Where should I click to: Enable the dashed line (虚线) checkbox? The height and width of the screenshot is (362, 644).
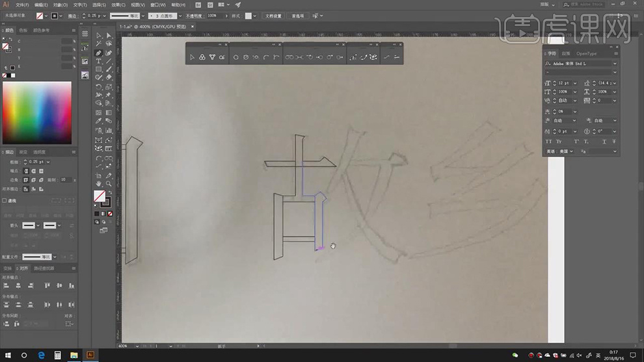point(5,201)
